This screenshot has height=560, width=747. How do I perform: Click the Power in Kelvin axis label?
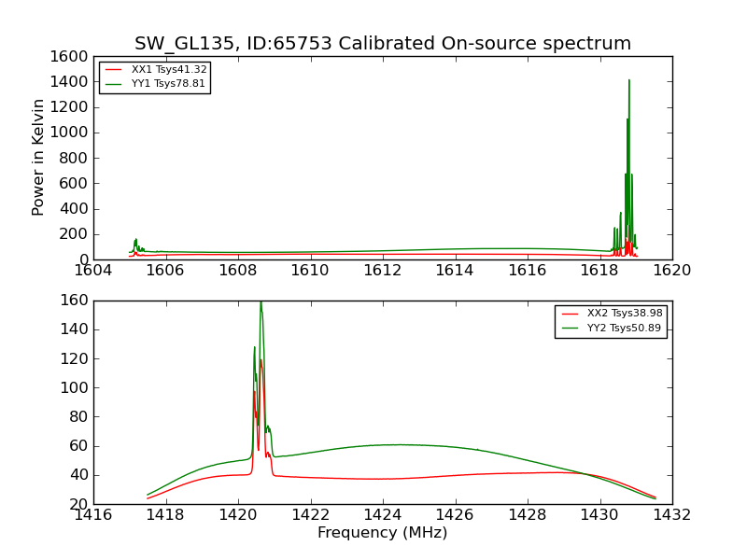click(x=37, y=158)
